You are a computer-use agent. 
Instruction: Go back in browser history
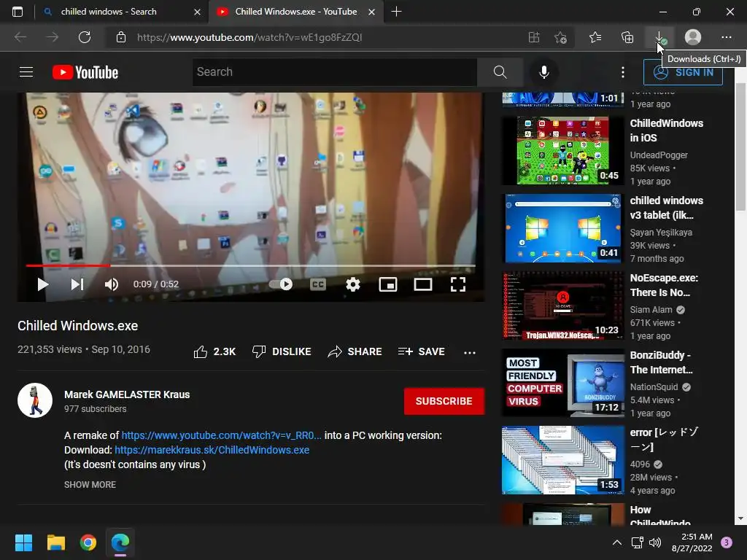tap(20, 37)
